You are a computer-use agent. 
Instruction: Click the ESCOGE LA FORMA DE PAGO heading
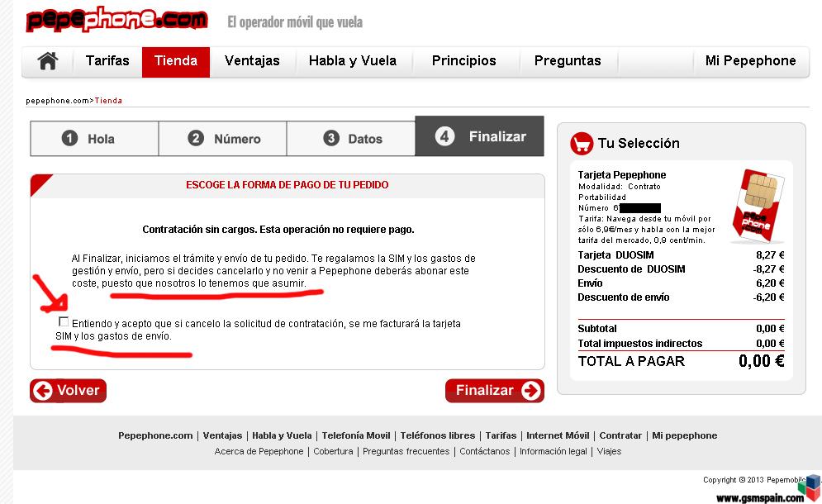[x=287, y=184]
